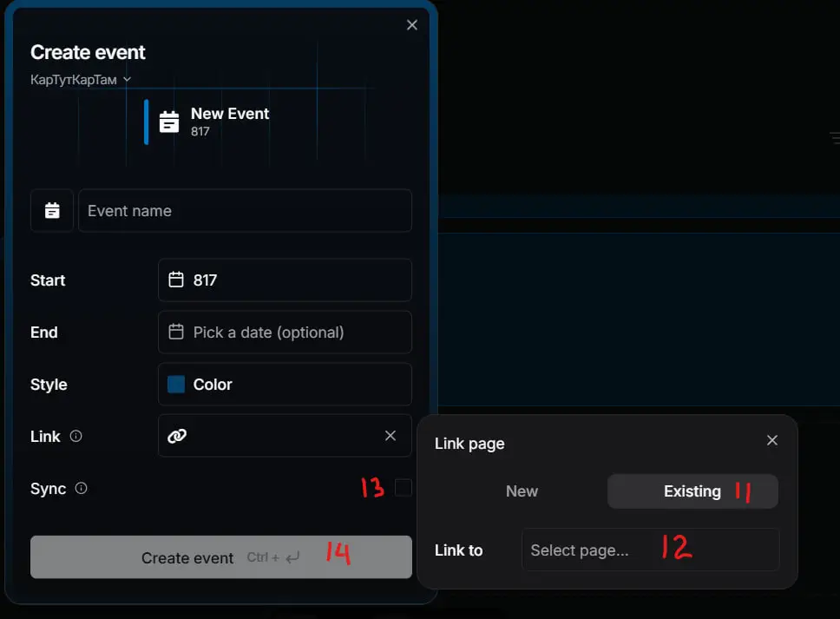Open the End date picker field

coord(285,333)
